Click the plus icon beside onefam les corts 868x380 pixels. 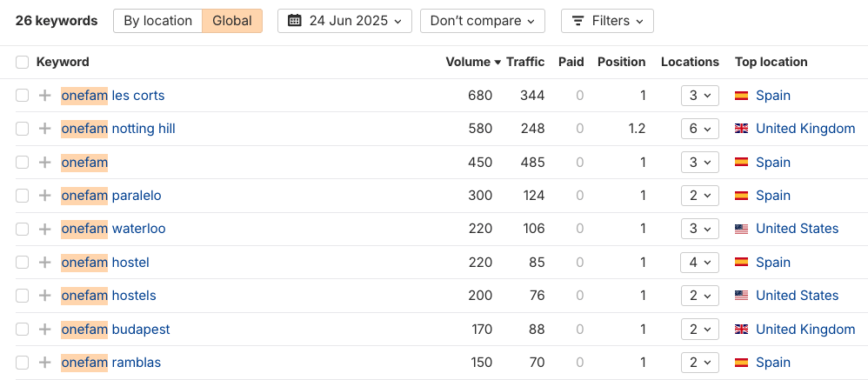tap(45, 96)
